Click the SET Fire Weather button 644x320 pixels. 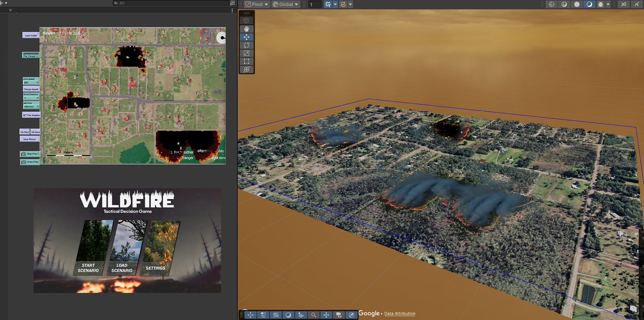(31, 115)
